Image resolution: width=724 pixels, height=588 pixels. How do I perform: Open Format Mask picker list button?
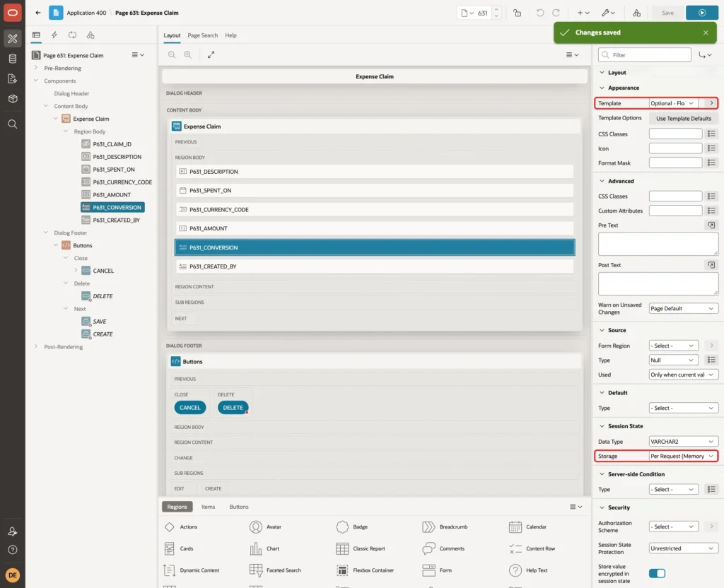pyautogui.click(x=711, y=163)
